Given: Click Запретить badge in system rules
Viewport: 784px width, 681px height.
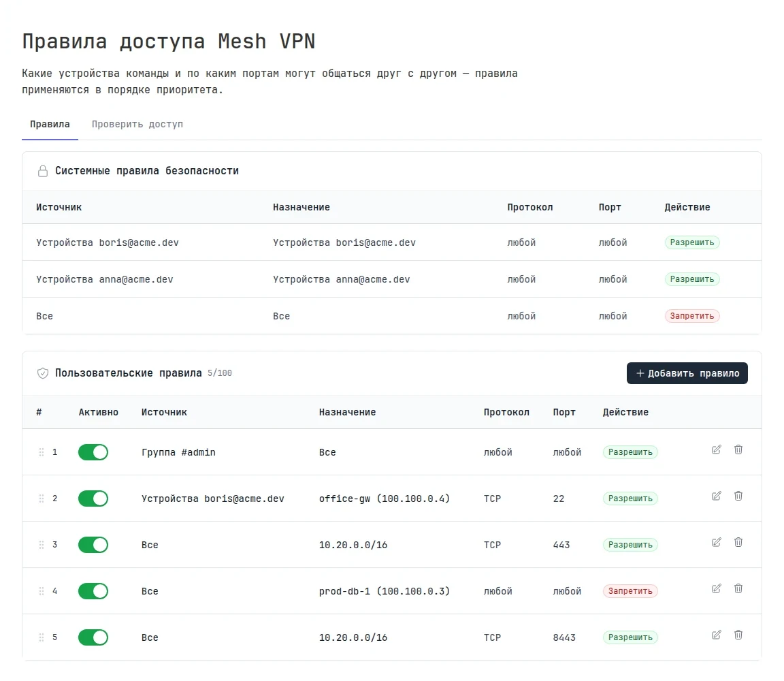Looking at the screenshot, I should (x=692, y=316).
